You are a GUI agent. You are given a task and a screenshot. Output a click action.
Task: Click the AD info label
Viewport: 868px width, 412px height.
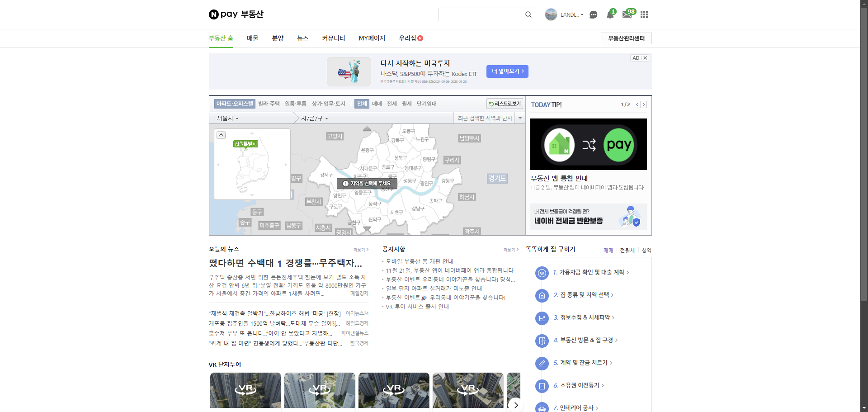636,58
